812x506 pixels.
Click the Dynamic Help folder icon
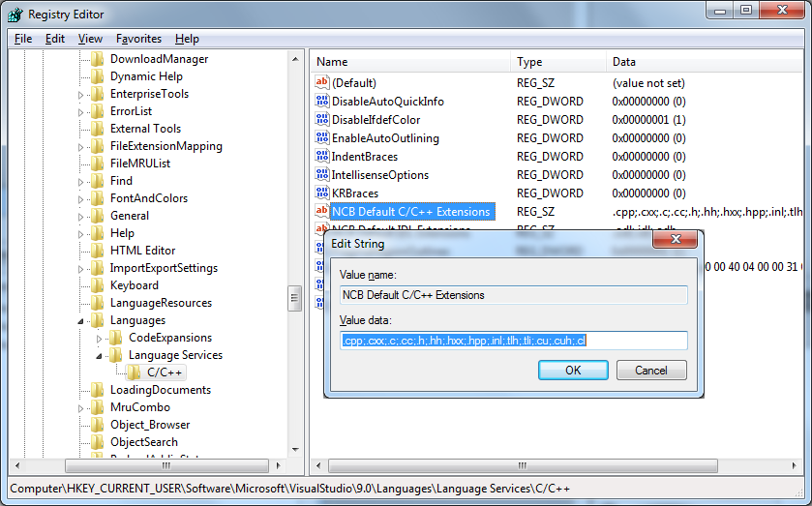tap(98, 76)
